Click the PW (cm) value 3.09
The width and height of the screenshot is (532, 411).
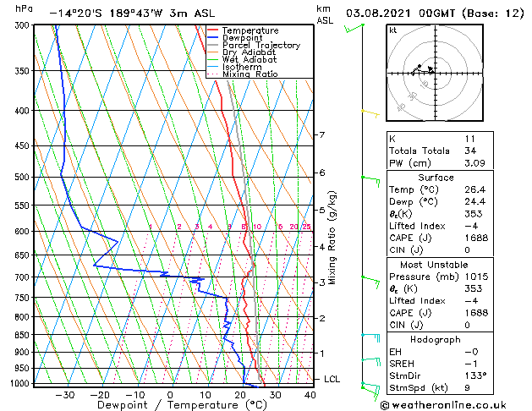(x=474, y=163)
